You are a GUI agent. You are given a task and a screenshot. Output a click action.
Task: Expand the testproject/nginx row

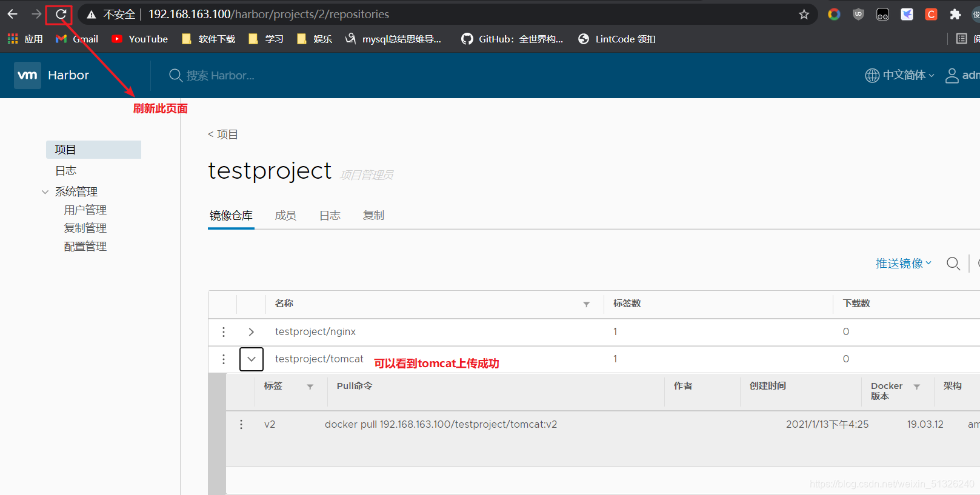pyautogui.click(x=251, y=332)
